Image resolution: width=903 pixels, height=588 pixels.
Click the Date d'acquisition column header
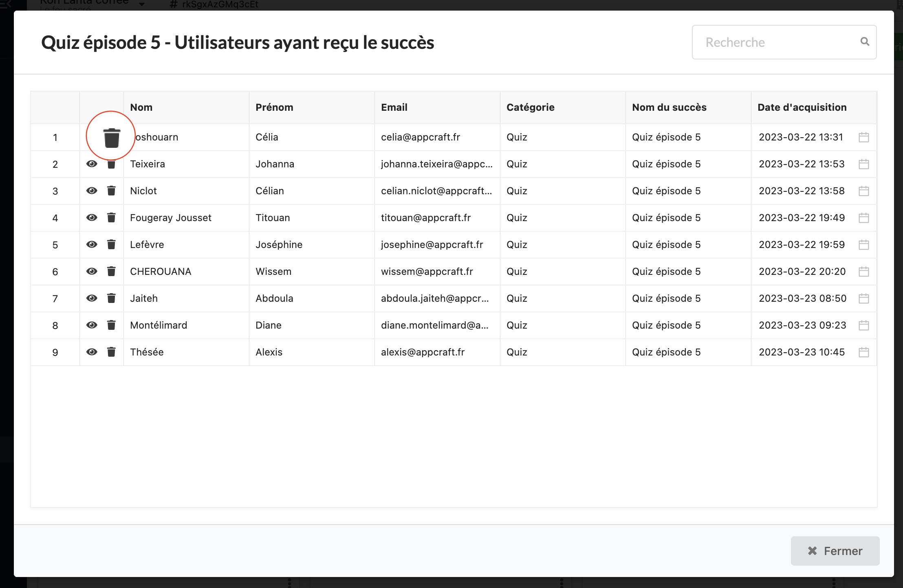point(802,107)
